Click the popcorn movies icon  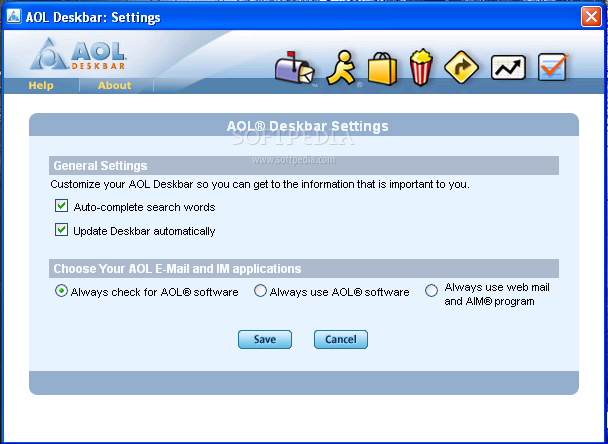(421, 67)
